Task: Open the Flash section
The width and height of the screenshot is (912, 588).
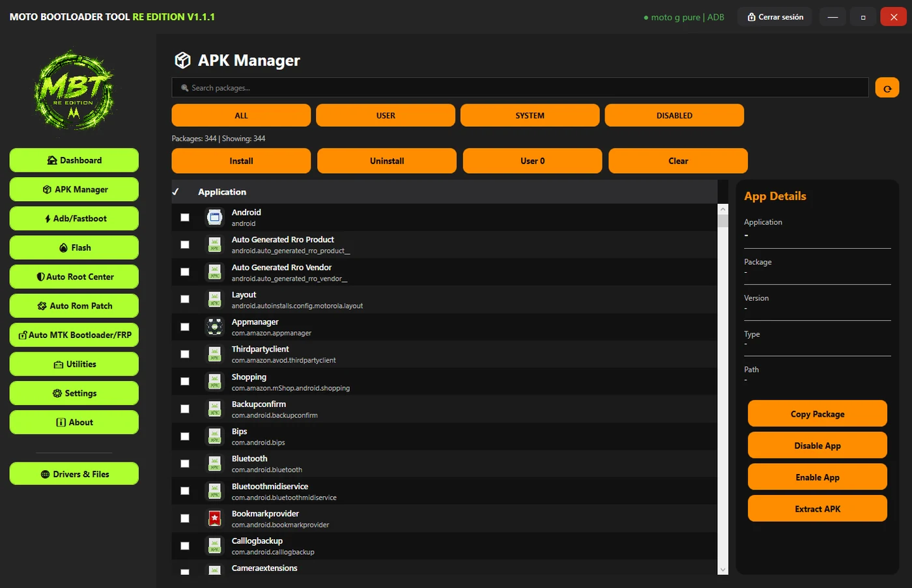Action: [74, 247]
